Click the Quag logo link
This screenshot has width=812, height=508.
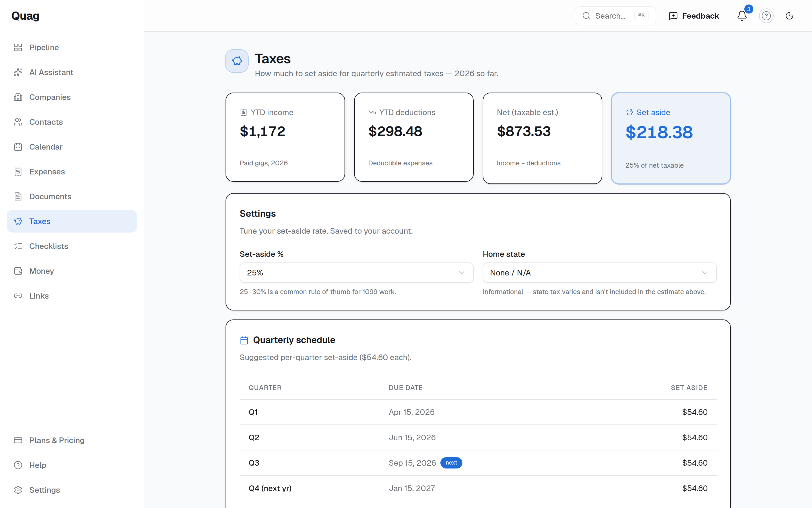click(x=25, y=16)
